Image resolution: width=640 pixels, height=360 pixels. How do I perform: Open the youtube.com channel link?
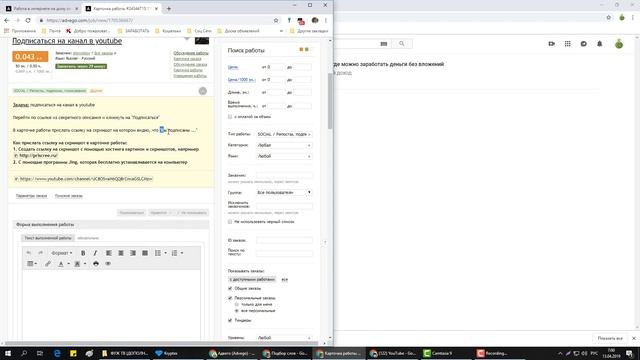click(x=86, y=179)
